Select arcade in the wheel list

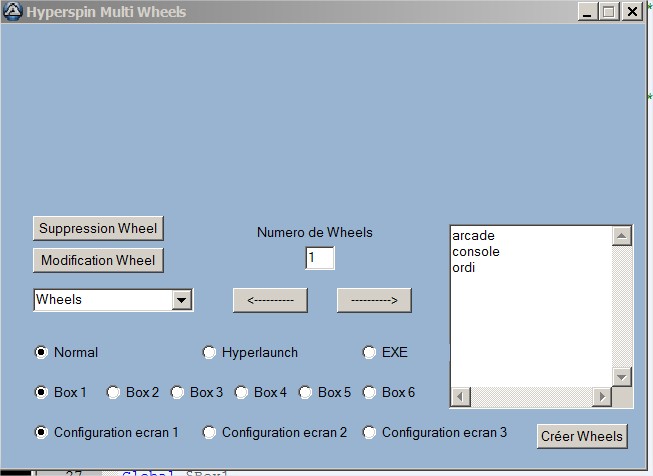474,236
